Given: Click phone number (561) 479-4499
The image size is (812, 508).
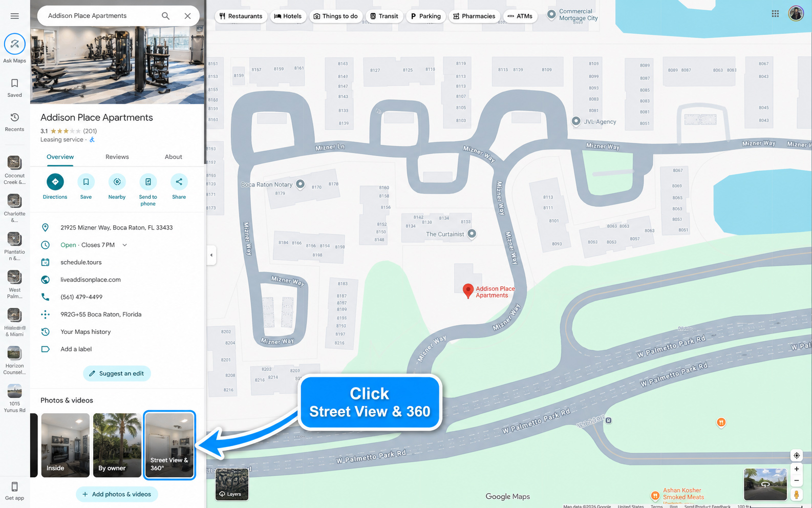Looking at the screenshot, I should [81, 297].
